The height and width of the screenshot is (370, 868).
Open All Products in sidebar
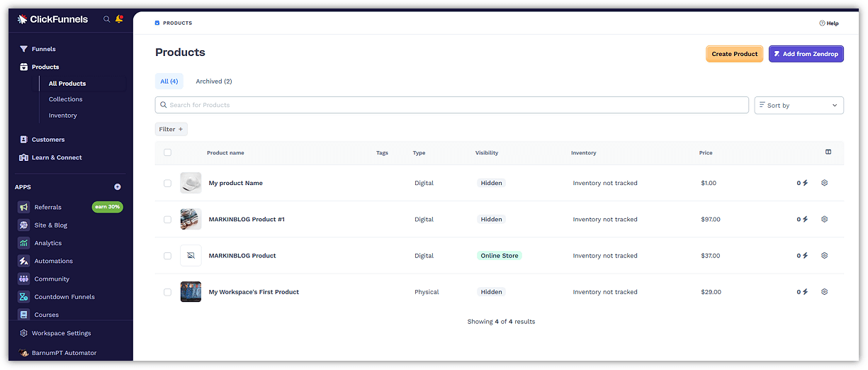[x=67, y=84]
